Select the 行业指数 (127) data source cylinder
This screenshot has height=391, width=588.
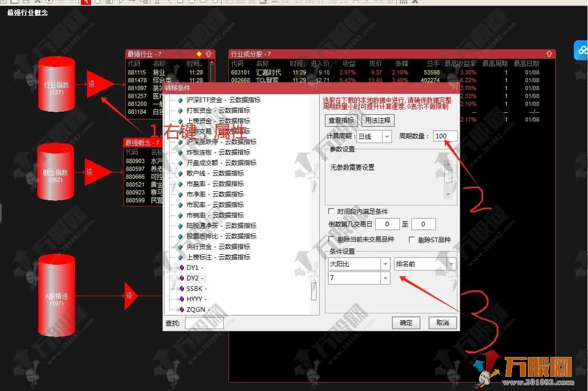[57, 84]
